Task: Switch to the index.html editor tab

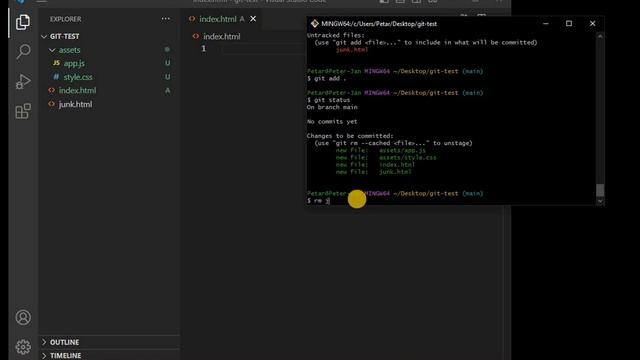Action: (x=217, y=19)
